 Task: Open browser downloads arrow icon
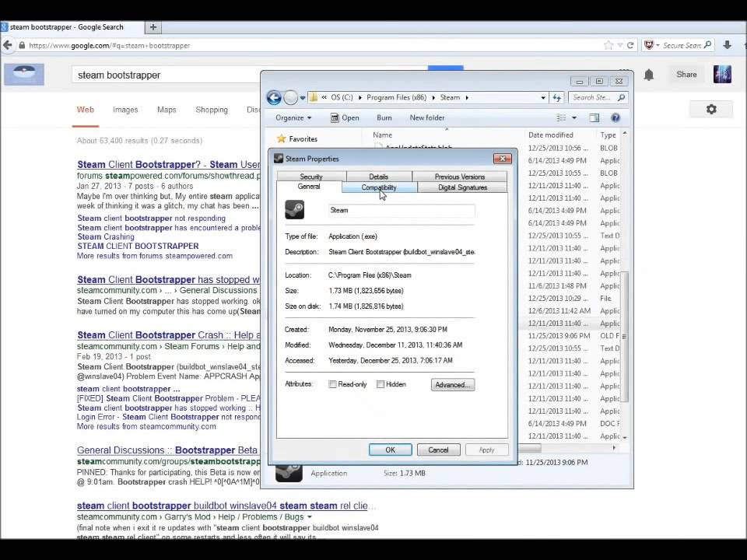[727, 45]
